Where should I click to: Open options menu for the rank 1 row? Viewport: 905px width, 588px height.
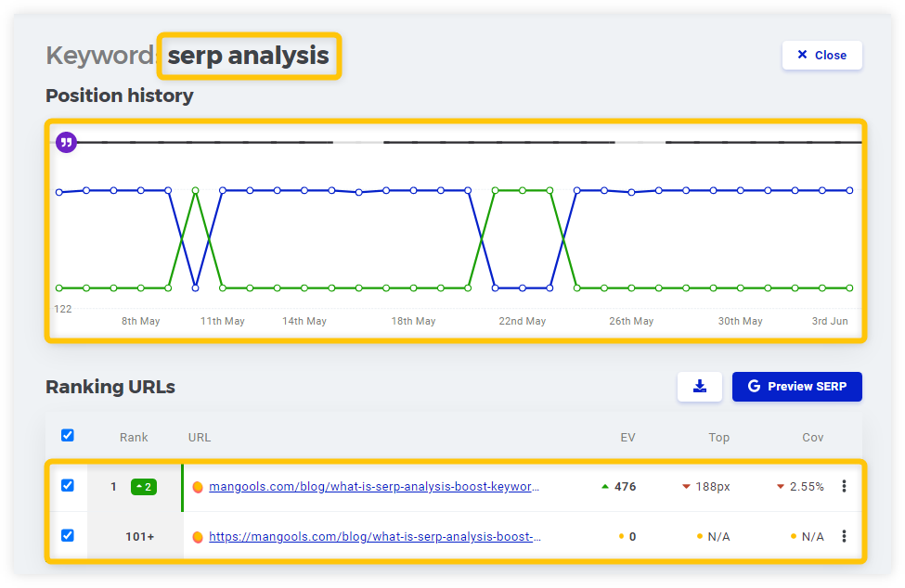click(844, 486)
